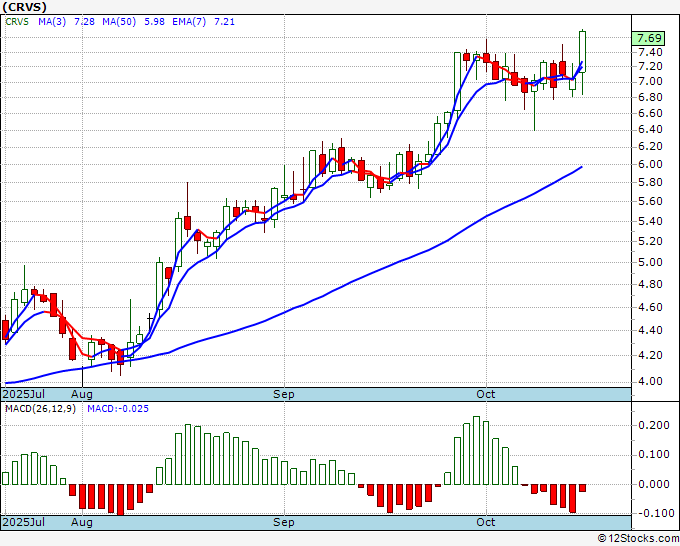
Task: Click the MACD(26,12,9) indicator label
Action: click(x=40, y=409)
